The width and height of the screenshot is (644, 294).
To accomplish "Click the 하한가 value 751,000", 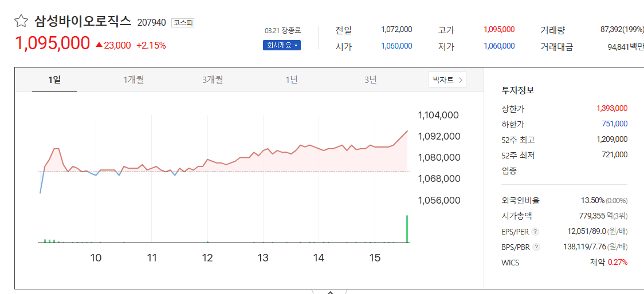I will coord(615,124).
